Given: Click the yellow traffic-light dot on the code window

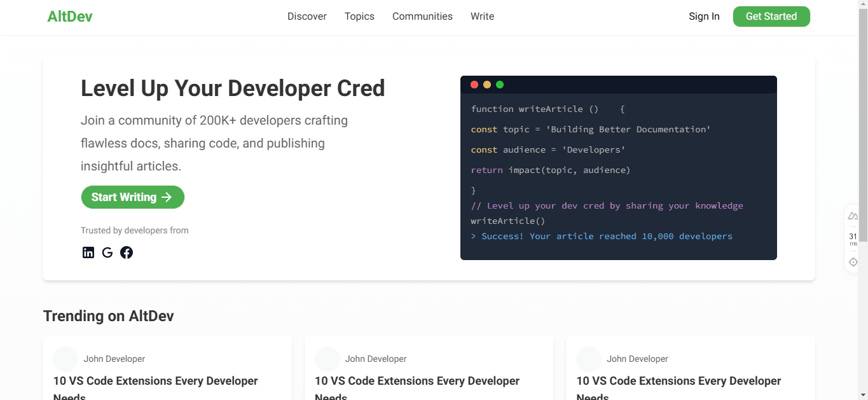Looking at the screenshot, I should (487, 85).
